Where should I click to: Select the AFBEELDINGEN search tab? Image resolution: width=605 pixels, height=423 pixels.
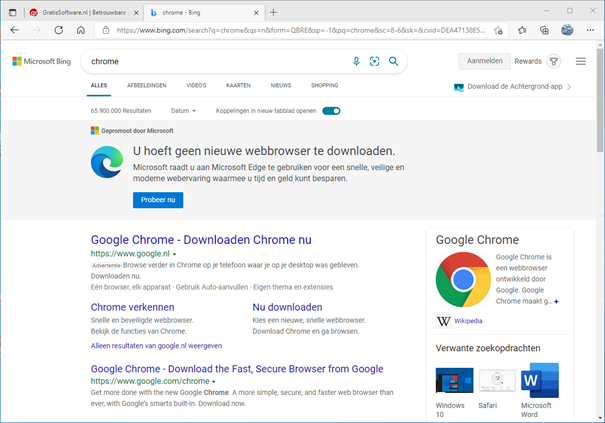(x=147, y=85)
